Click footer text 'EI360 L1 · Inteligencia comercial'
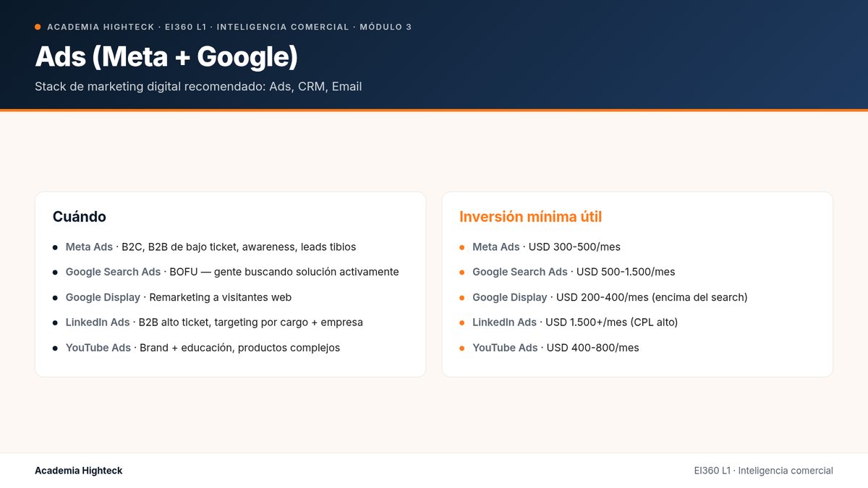 pyautogui.click(x=763, y=471)
